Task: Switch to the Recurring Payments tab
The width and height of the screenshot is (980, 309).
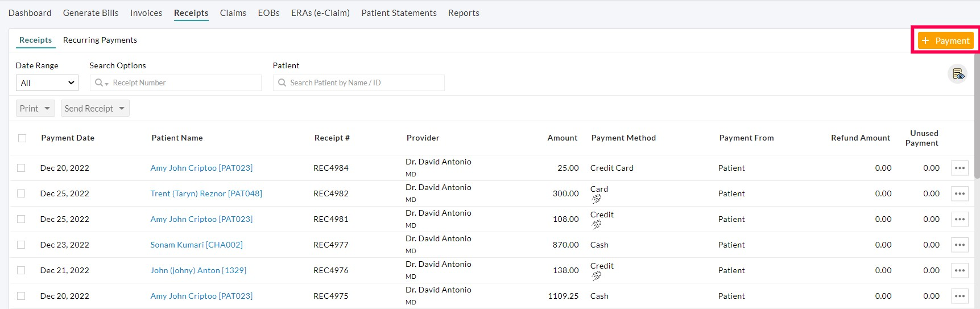Action: [x=100, y=40]
